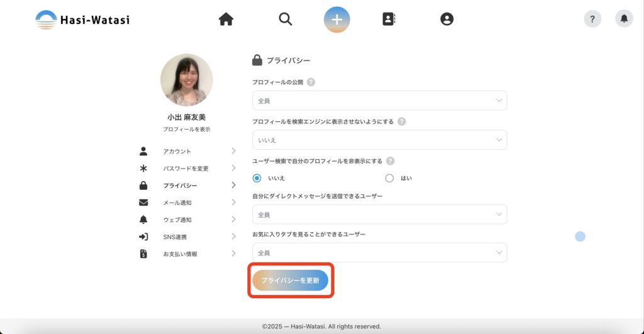
Task: Open the address book icon
Action: [389, 19]
